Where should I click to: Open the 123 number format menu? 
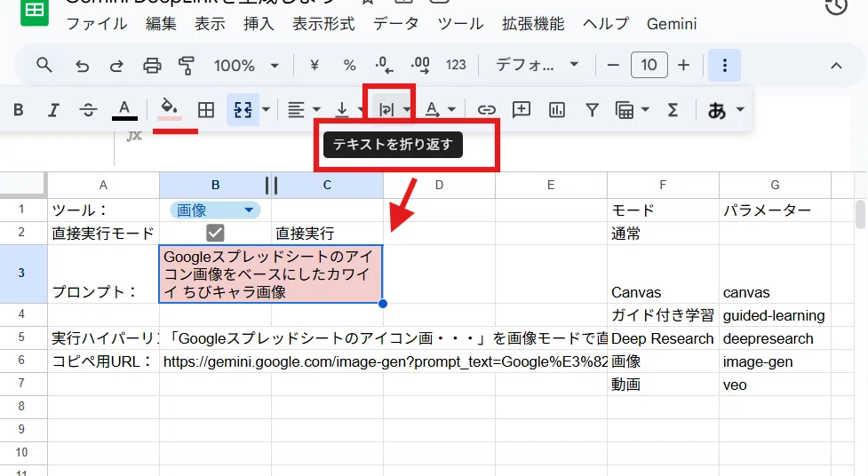pos(456,66)
